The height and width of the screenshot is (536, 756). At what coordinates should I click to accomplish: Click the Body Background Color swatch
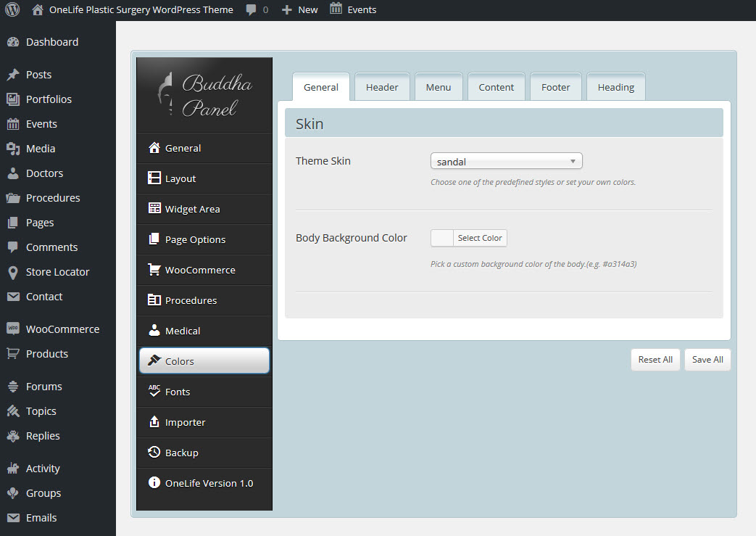tap(442, 238)
